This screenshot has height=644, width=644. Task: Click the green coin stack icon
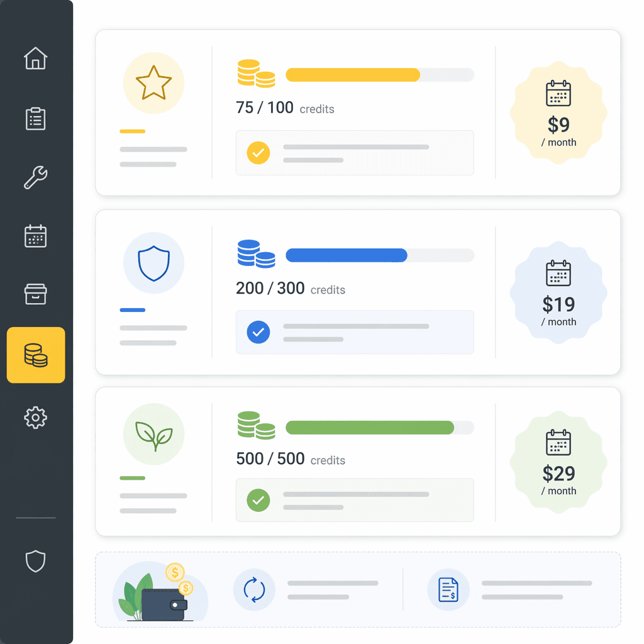pyautogui.click(x=257, y=426)
